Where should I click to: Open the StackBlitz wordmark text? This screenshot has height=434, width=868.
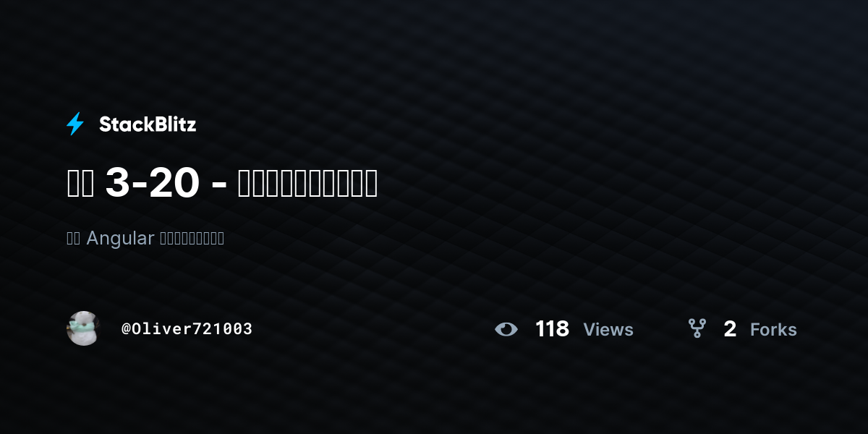pos(148,124)
